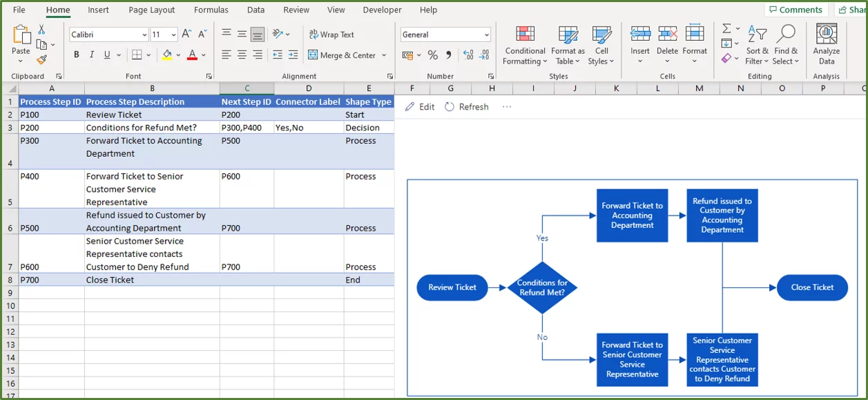Open the font size 11 dropdown

174,35
